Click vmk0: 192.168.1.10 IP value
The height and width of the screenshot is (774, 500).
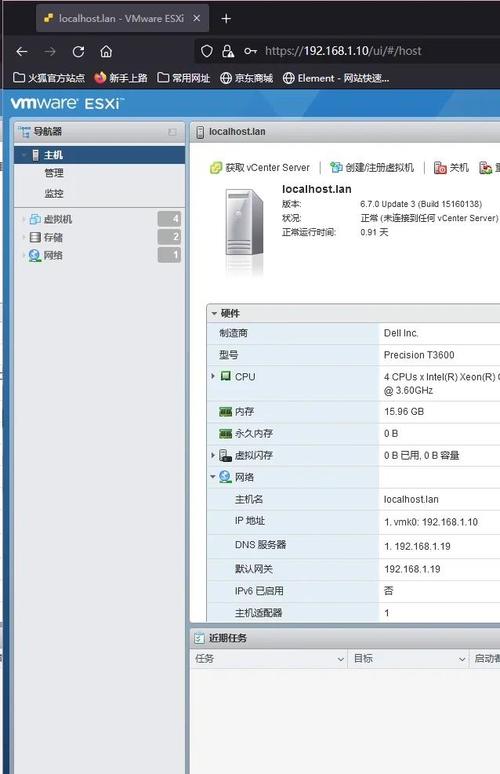pyautogui.click(x=431, y=522)
